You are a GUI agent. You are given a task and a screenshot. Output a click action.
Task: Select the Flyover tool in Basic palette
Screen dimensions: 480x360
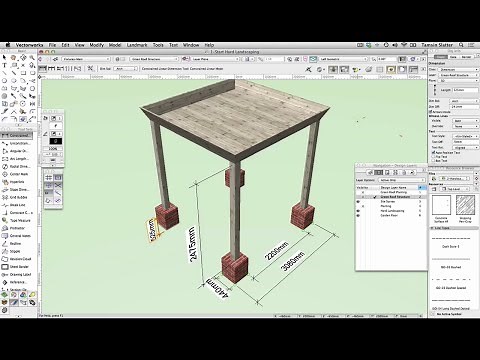(23, 58)
